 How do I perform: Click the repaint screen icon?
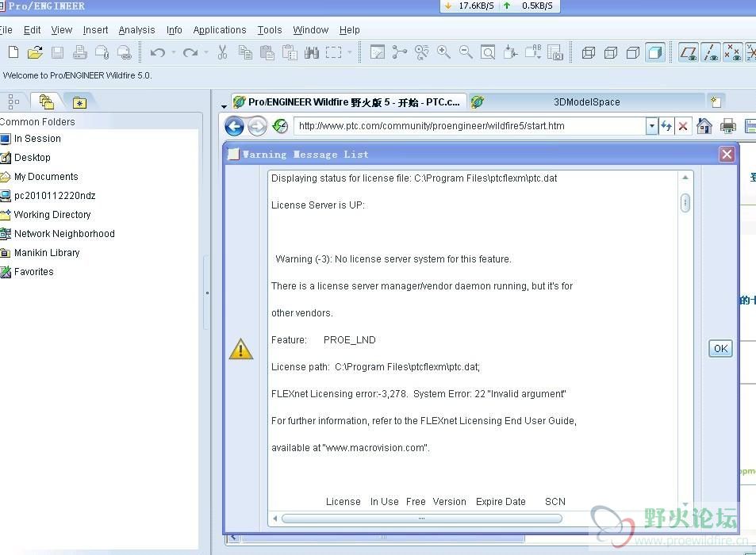tap(377, 52)
